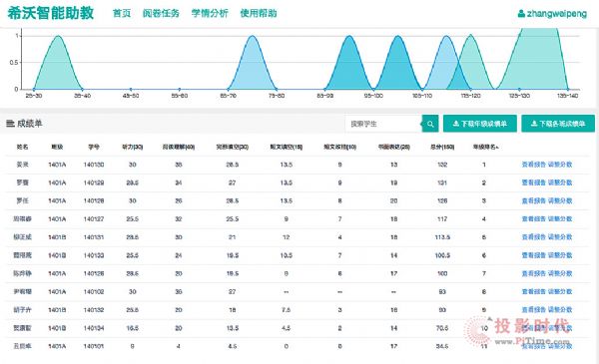Click the 65-70 label on chart axis
This screenshot has height=364, width=599.
(228, 96)
